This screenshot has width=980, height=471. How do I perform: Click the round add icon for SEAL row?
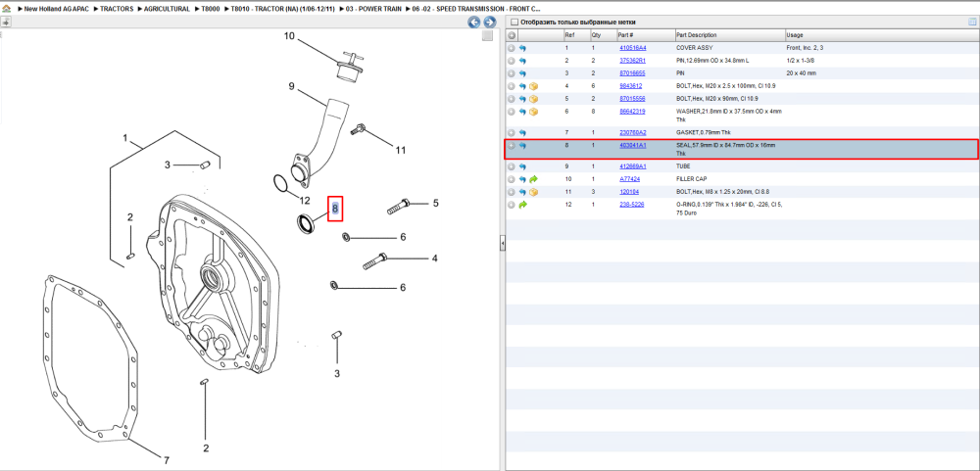(x=512, y=146)
